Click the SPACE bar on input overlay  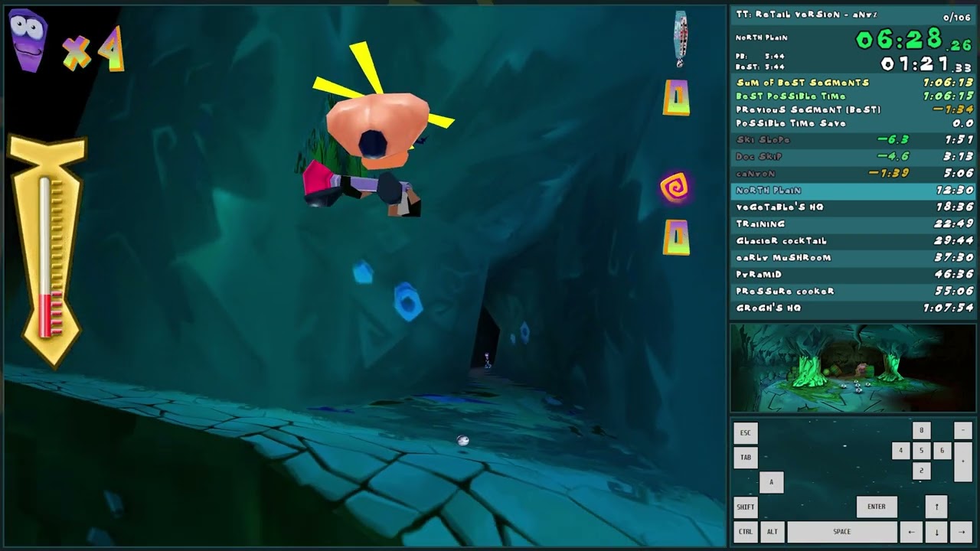tap(841, 531)
